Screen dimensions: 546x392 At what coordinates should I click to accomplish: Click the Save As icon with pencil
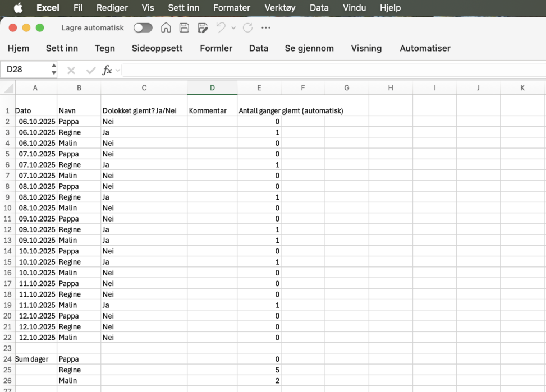[x=203, y=28]
